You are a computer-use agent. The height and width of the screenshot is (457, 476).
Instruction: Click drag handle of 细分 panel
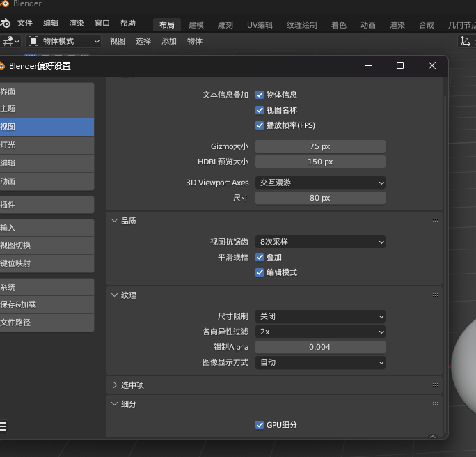click(x=434, y=404)
